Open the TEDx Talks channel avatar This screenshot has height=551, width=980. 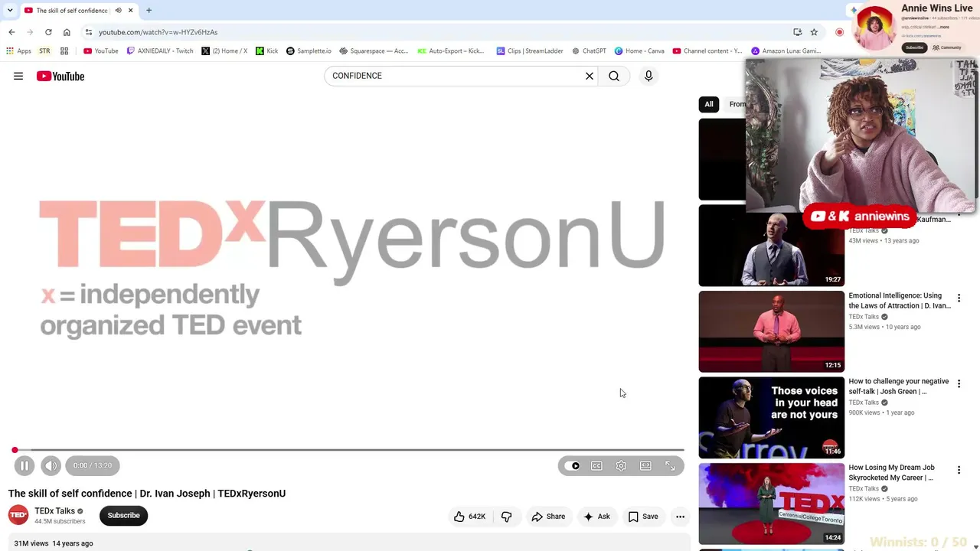tap(18, 515)
